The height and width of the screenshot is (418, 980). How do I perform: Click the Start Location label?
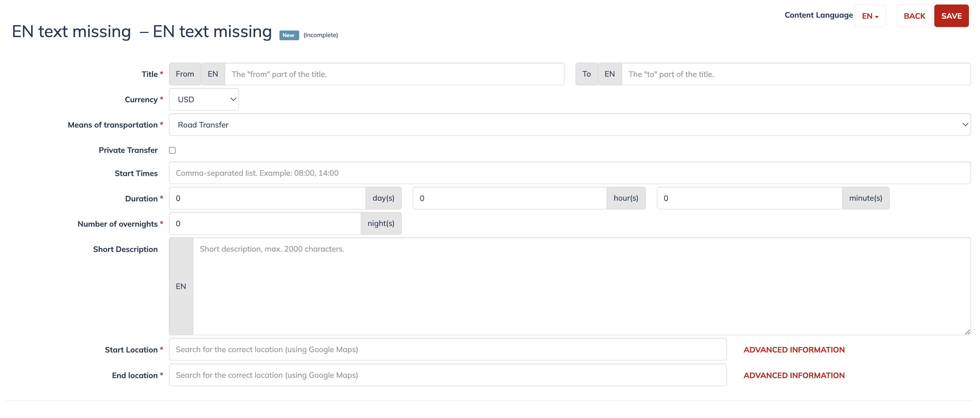(131, 350)
